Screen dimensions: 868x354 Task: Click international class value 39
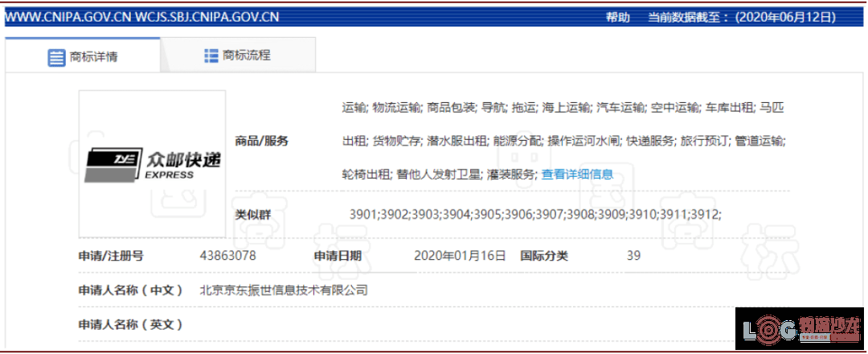pos(634,256)
